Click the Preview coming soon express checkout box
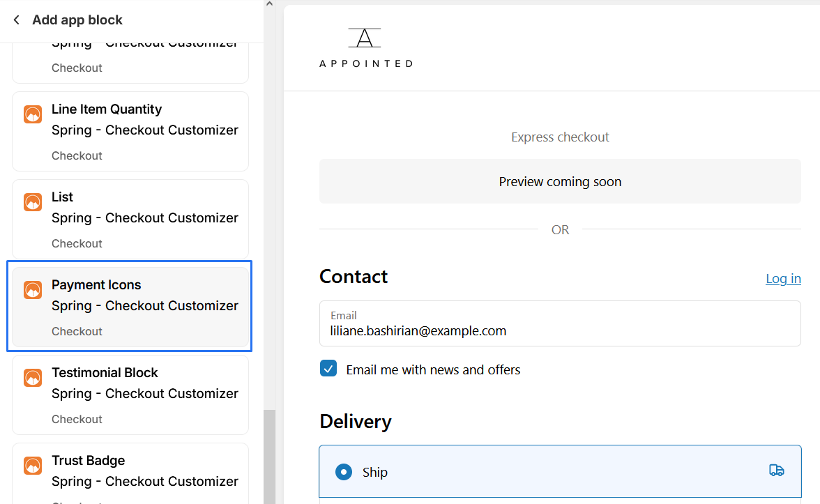The height and width of the screenshot is (504, 820). tap(559, 181)
